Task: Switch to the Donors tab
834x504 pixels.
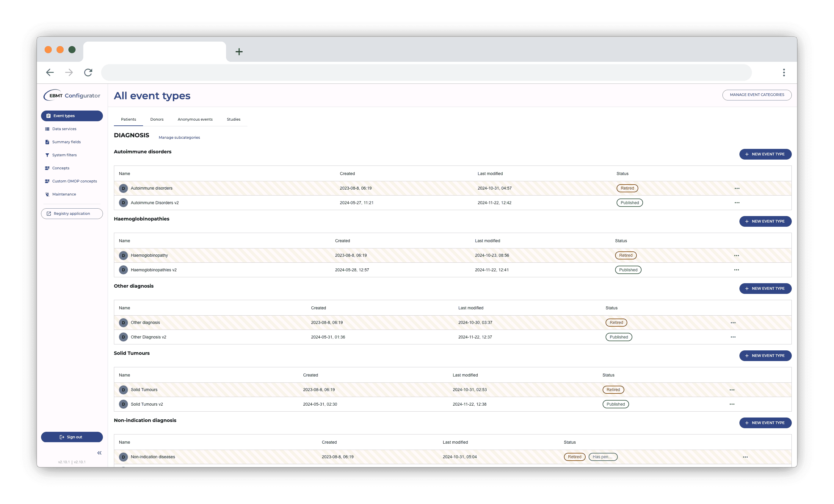Action: [x=157, y=119]
